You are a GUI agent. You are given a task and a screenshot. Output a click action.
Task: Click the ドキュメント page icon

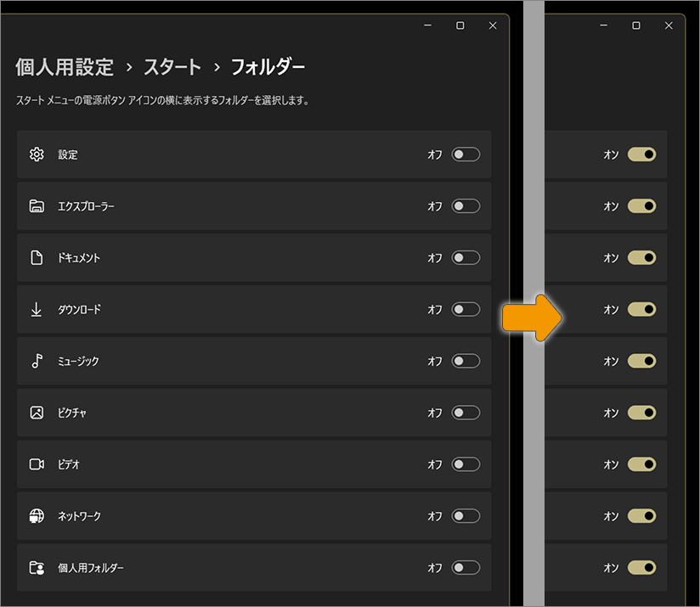[x=37, y=258]
